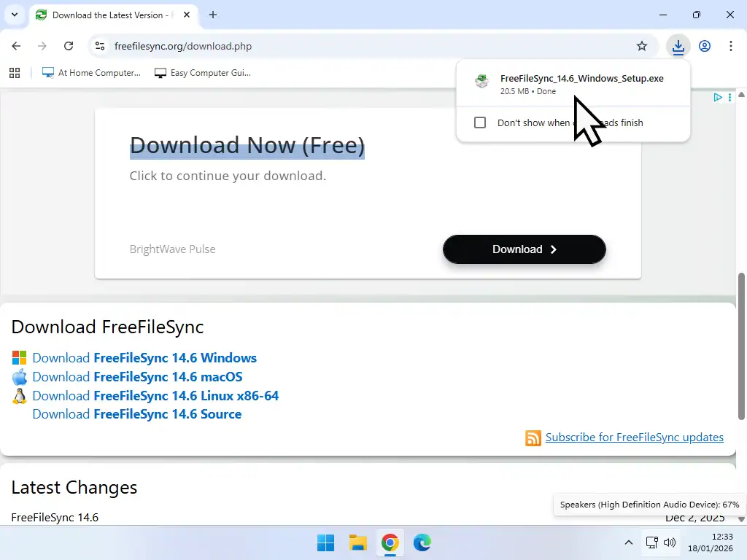Expand hidden icons in the system tray
The image size is (747, 560).
(x=628, y=542)
